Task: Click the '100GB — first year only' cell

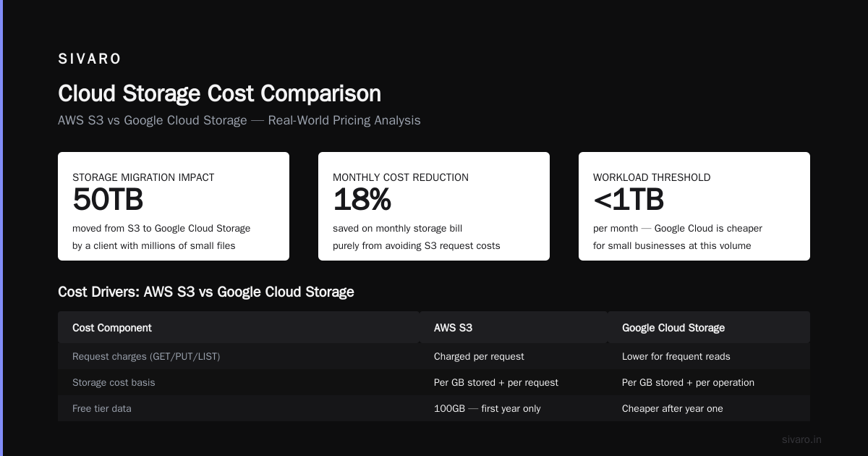Action: [488, 408]
